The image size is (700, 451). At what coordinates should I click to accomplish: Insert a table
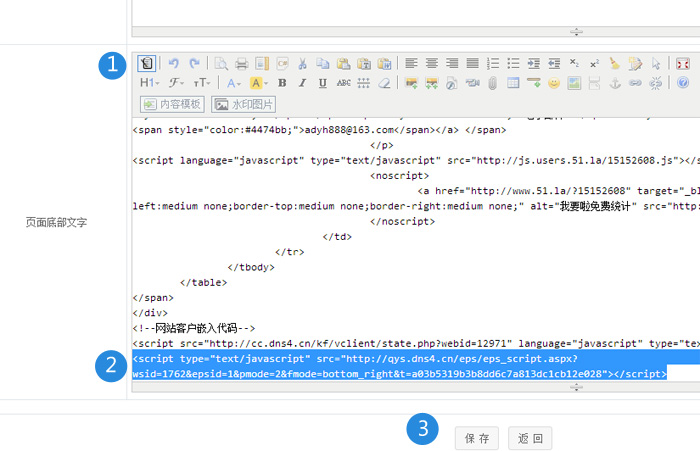[x=513, y=83]
